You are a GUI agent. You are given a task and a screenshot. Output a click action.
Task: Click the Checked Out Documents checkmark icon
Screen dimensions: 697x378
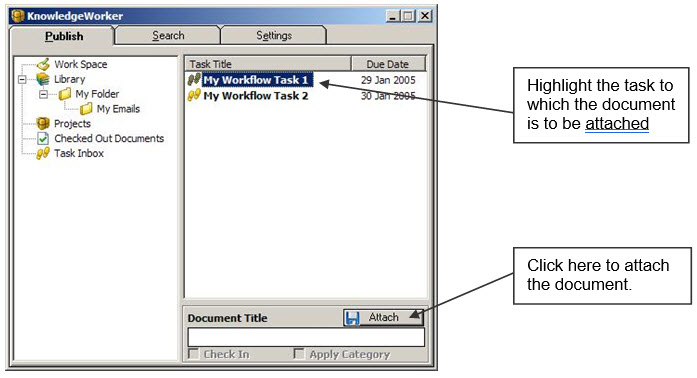tap(43, 138)
